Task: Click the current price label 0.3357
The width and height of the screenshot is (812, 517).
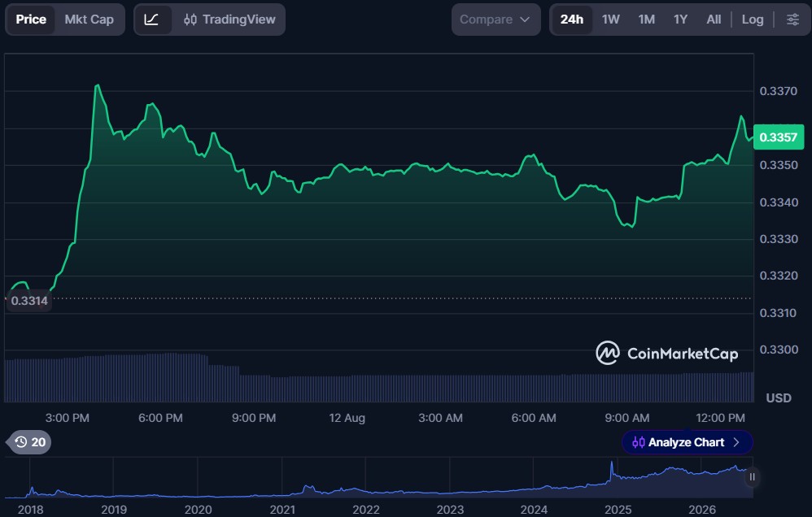Action: click(x=779, y=137)
